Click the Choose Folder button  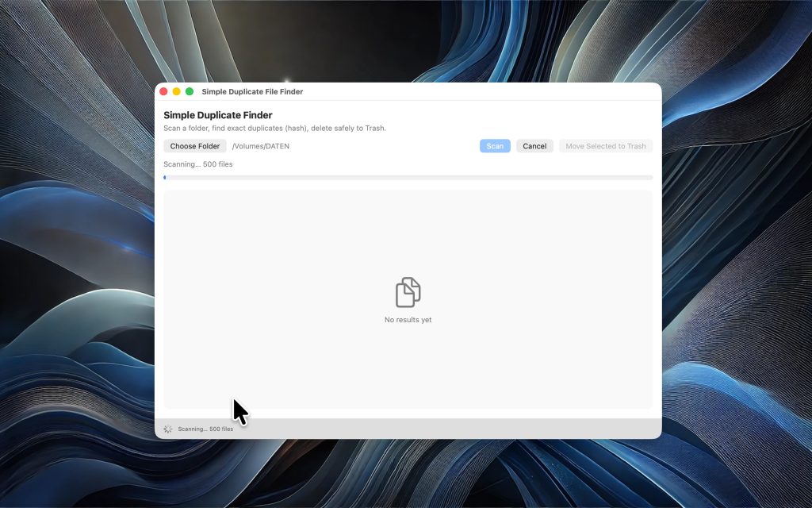[x=195, y=146]
